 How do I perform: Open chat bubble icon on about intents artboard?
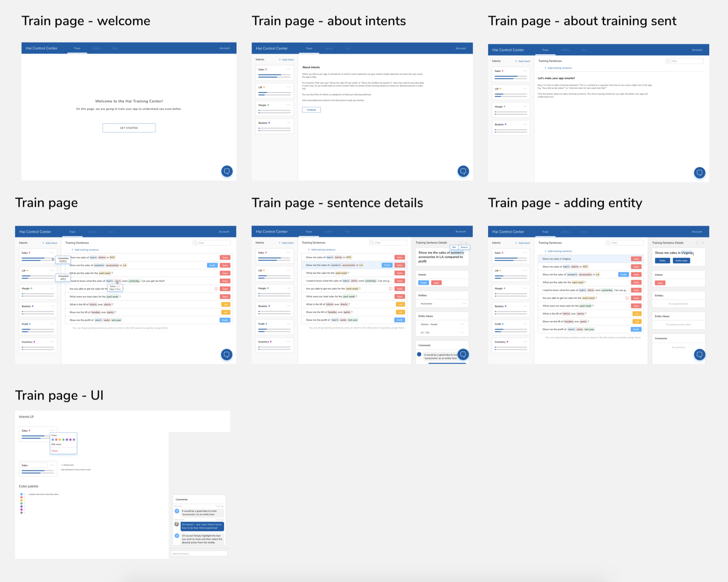(x=463, y=171)
